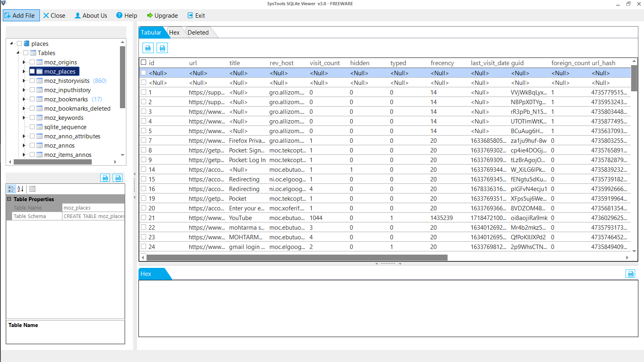Click the Property Pages icon in the property grid
644x362 pixels.
(x=32, y=189)
